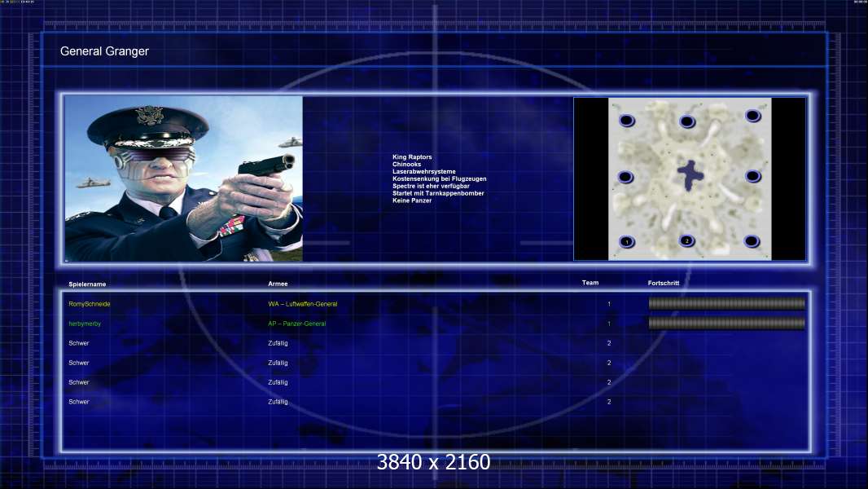Viewport: 868px width, 489px height.
Task: Click team number 1 in RomySchneide row
Action: pos(609,304)
